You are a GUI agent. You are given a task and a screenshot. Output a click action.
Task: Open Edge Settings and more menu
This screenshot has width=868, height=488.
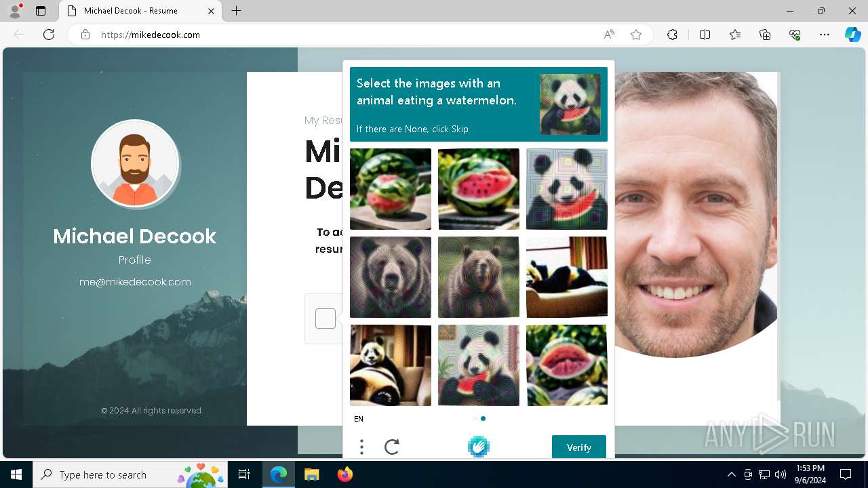(x=825, y=35)
